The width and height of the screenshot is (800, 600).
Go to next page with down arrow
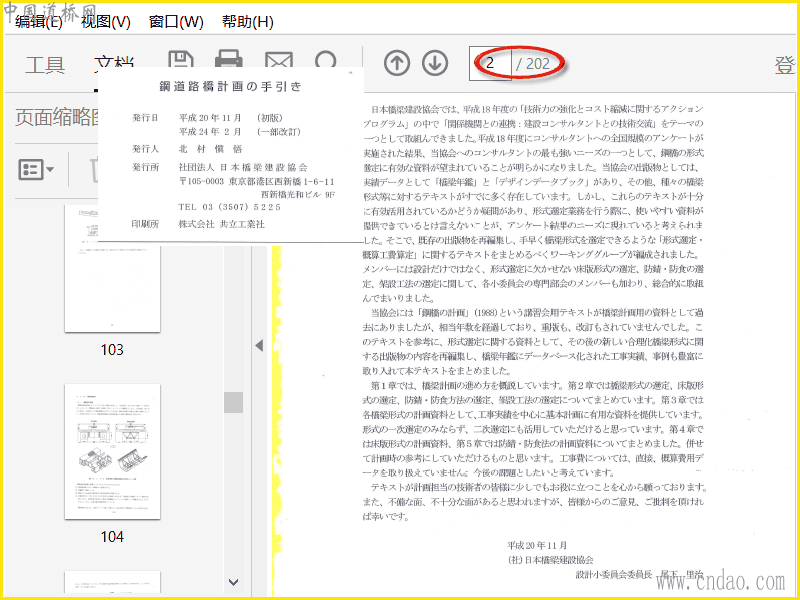[435, 63]
